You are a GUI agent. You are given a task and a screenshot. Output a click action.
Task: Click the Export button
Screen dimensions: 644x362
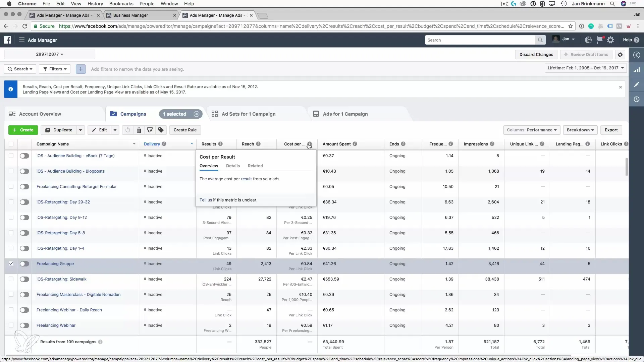pos(611,130)
